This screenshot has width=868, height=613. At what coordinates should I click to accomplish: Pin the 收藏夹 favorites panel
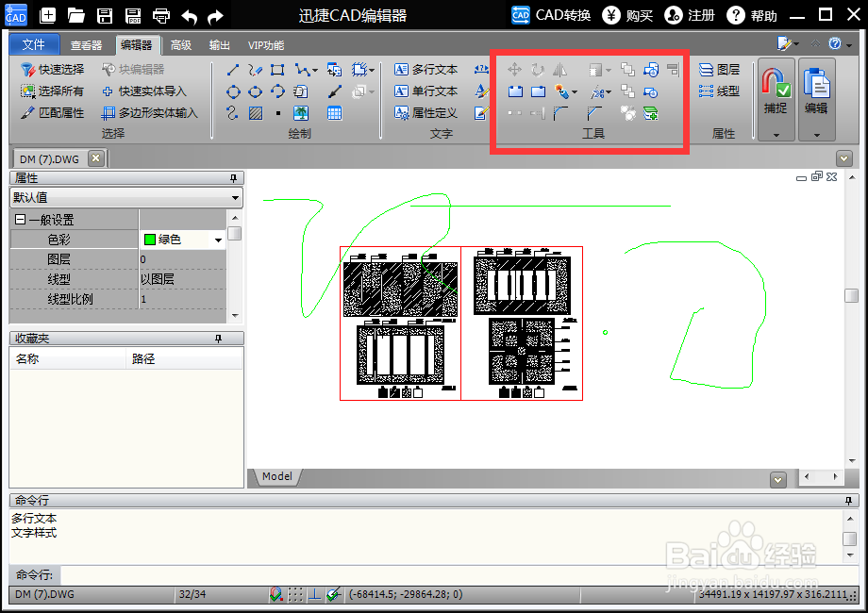click(218, 339)
